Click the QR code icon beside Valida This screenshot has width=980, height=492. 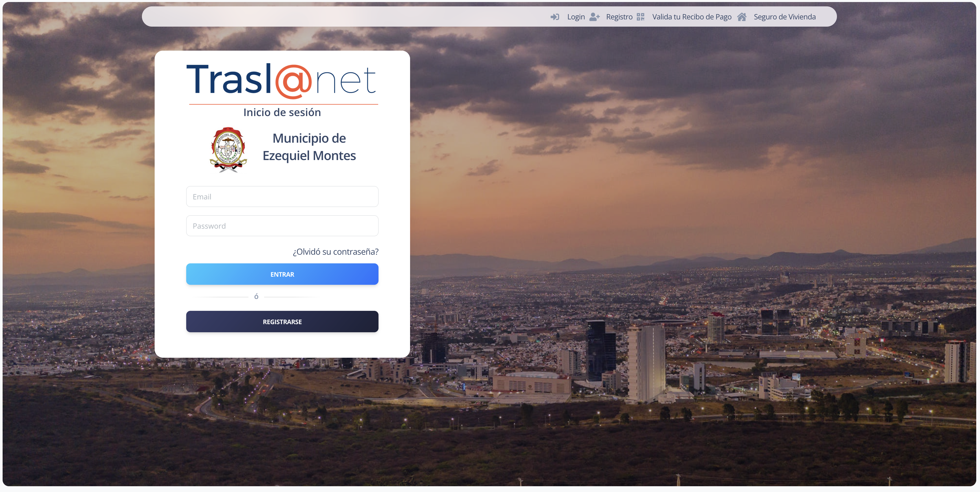641,17
